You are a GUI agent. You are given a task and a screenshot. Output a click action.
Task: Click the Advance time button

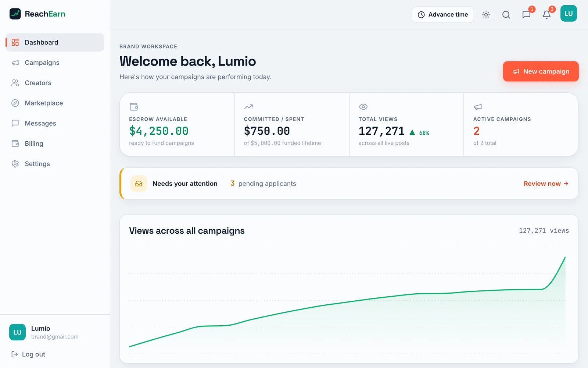click(443, 15)
